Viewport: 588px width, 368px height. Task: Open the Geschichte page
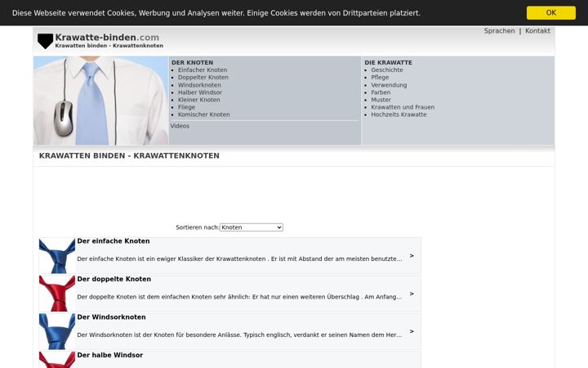point(387,70)
